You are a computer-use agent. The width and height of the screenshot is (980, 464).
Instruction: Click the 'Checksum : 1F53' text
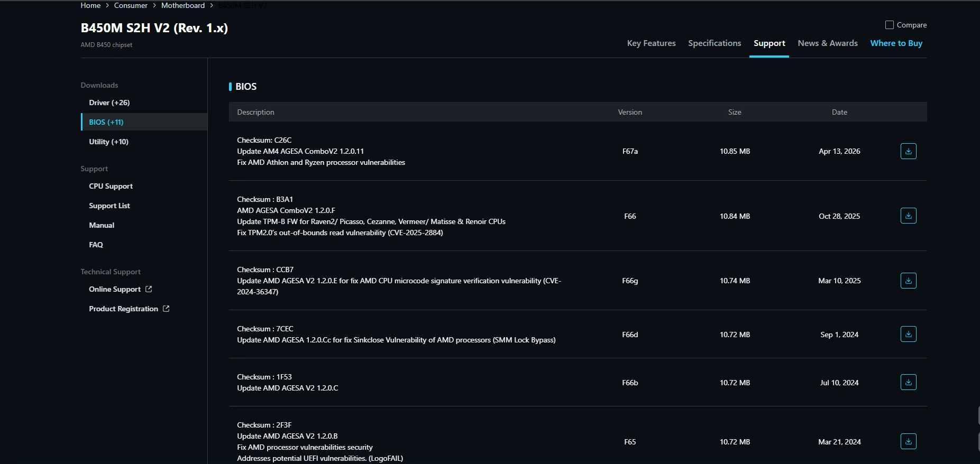(x=264, y=377)
